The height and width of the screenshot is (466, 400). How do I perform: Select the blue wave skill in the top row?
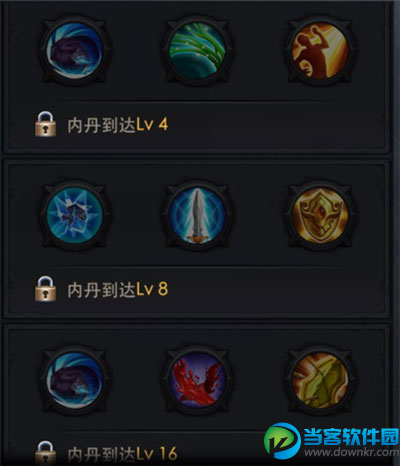75,51
